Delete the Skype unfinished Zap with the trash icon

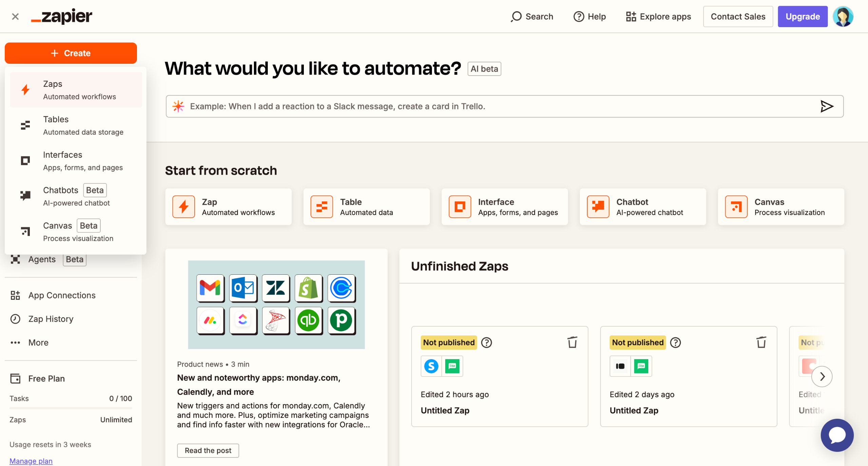tap(572, 343)
